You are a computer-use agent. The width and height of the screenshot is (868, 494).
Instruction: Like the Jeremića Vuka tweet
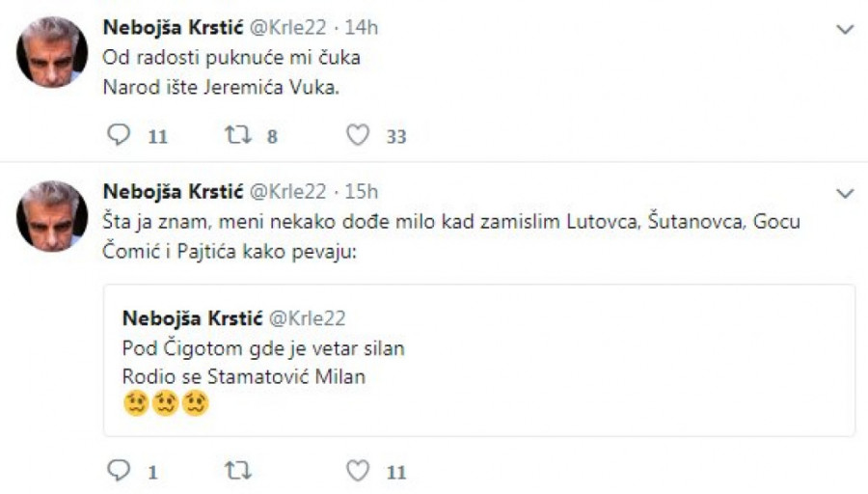point(358,136)
